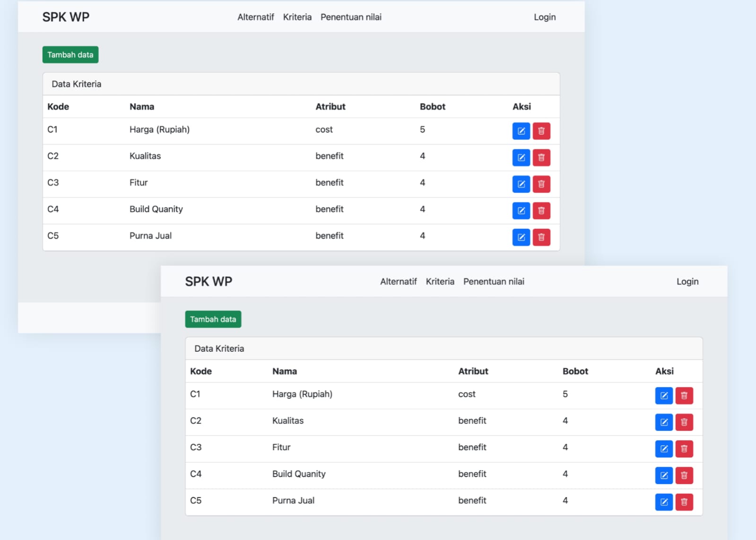Click Login link in the lower navbar
Viewport: 756px width, 540px height.
(687, 281)
